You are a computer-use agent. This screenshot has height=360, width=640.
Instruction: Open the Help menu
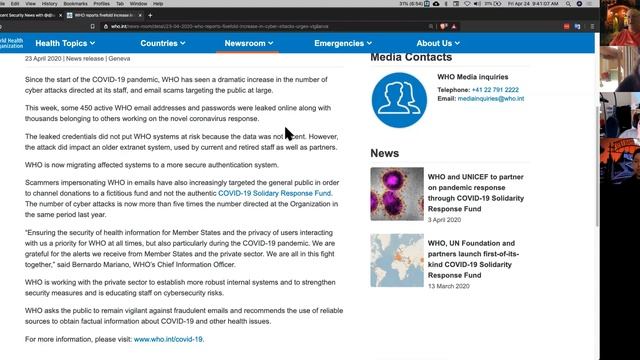pyautogui.click(x=158, y=4)
